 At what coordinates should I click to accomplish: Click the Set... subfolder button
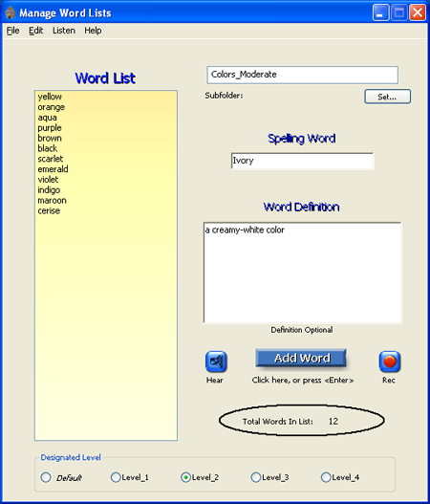(387, 97)
